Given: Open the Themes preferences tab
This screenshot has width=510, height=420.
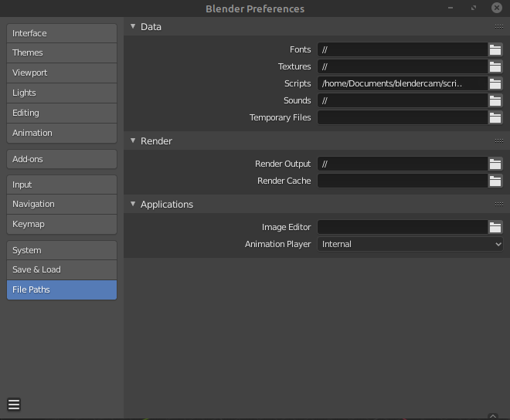Looking at the screenshot, I should pos(62,53).
